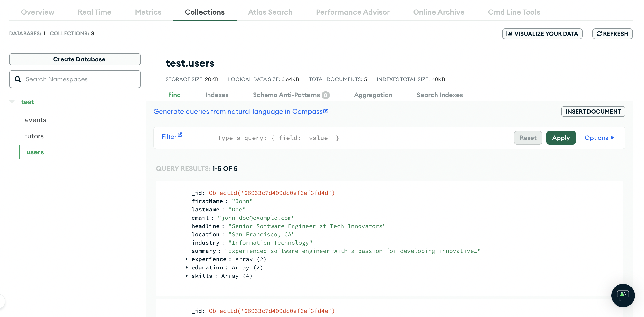Click Visualize Your Data button
Viewport: 644px width, 317px height.
point(542,34)
